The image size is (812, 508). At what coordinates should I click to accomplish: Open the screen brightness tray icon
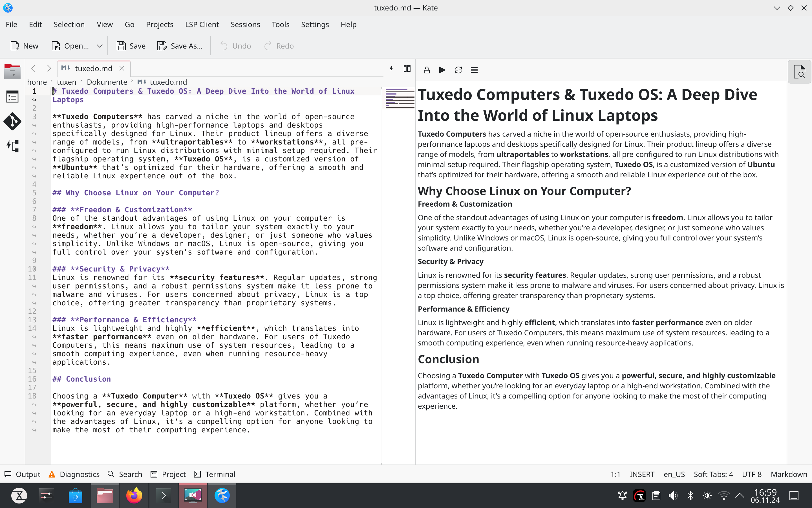click(707, 496)
